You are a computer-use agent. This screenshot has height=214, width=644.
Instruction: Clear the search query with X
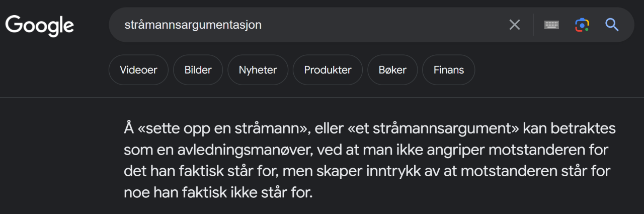[514, 25]
